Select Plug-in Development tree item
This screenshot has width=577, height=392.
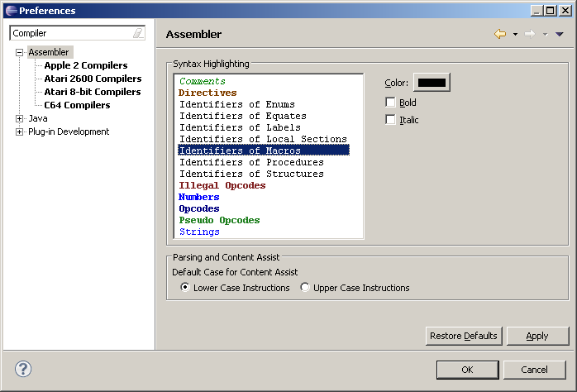[x=69, y=131]
